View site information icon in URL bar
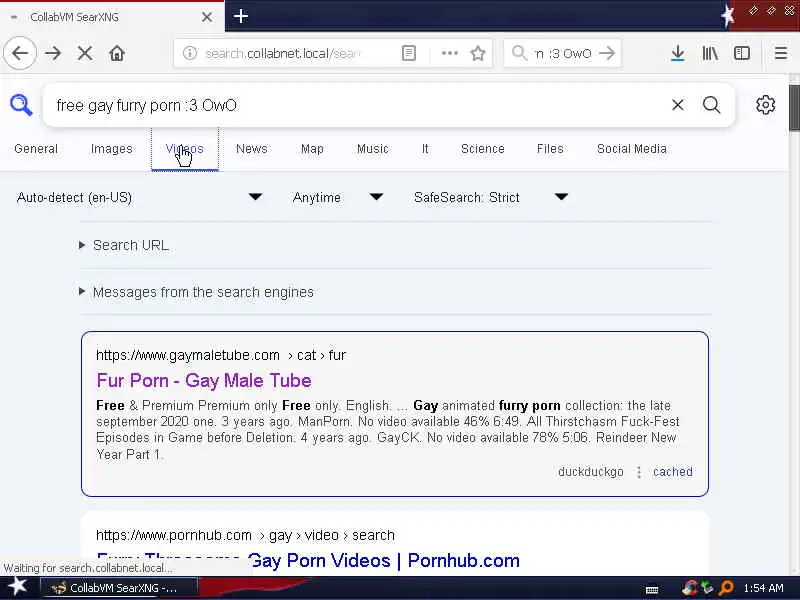 [x=190, y=53]
